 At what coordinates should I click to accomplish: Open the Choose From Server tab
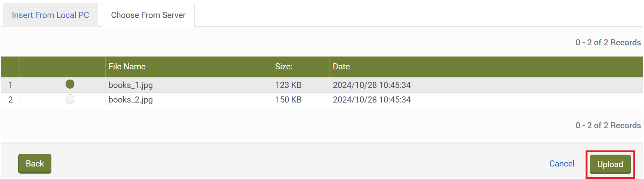[x=148, y=15]
